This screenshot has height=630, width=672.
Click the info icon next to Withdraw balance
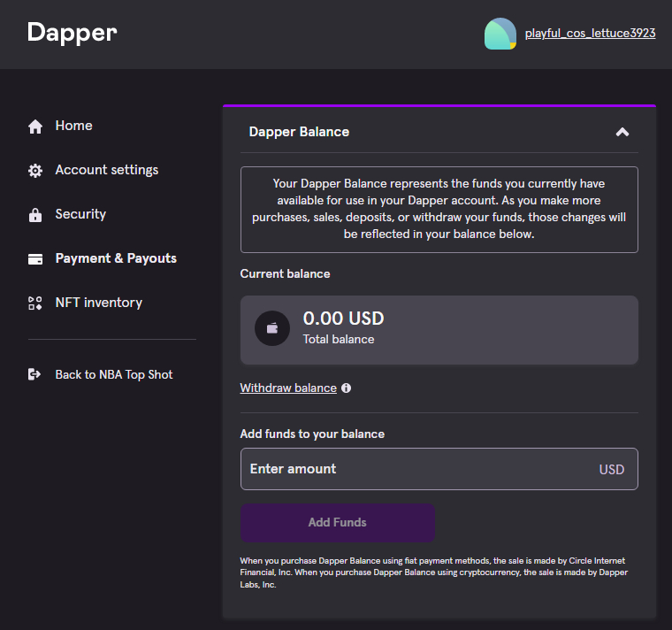(x=347, y=388)
